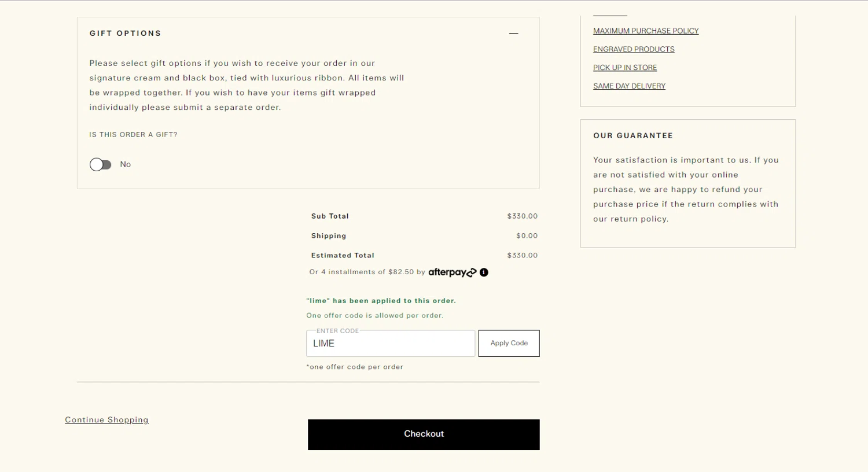Screen dimensions: 868x472
Task: Click the Estimated Total label
Action: tap(343, 256)
